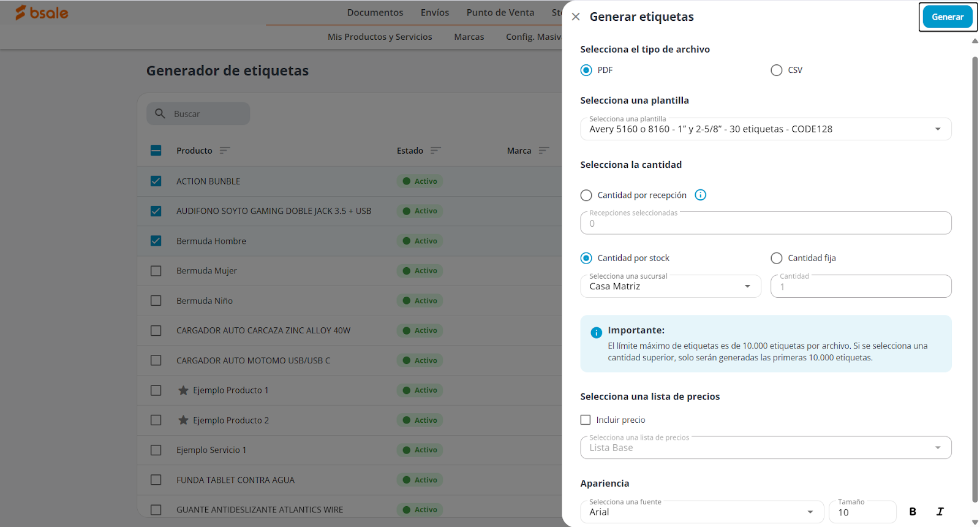Screen dimensions: 980x527
Task: Click the panel vertical scrollbar
Action: pyautogui.click(x=975, y=279)
